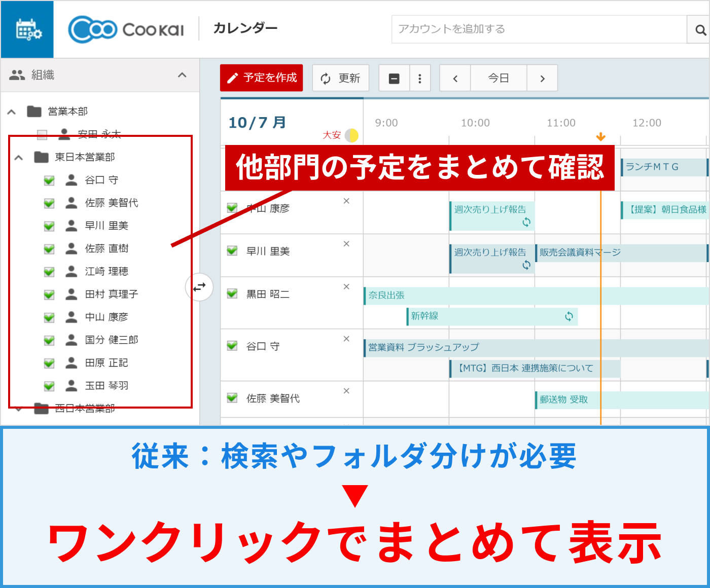710x588 pixels.
Task: Click recurring icon on 早川's 週次売り上げ報告
Action: (526, 265)
